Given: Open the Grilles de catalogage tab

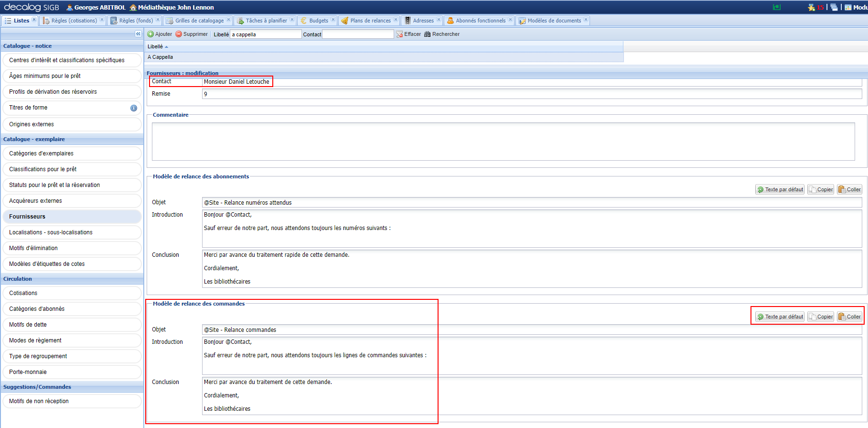Looking at the screenshot, I should click(x=199, y=21).
